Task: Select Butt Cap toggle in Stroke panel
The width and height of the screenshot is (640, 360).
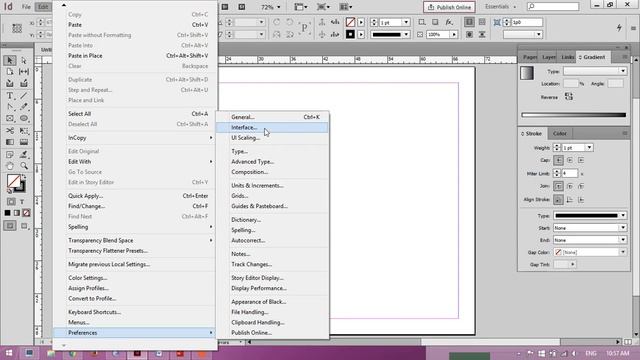Action: click(558, 160)
